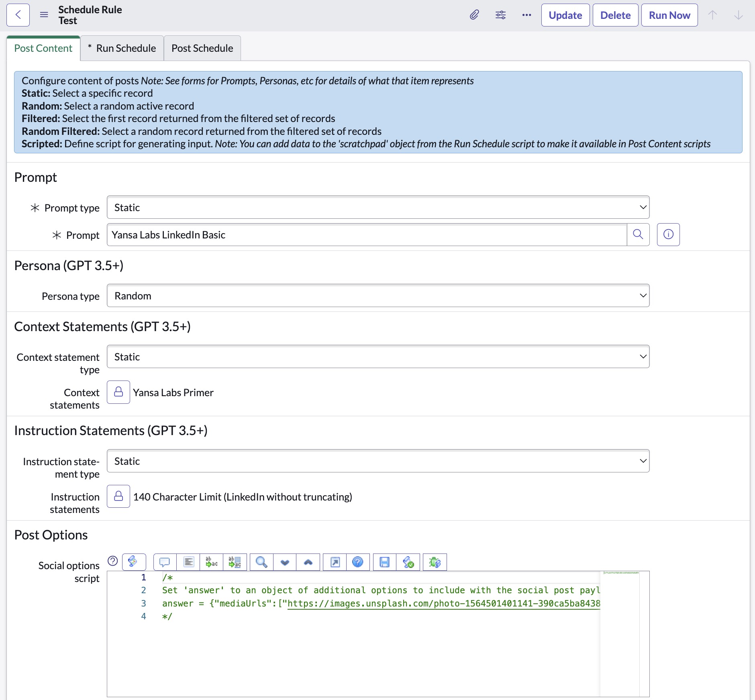Viewport: 755px width, 700px height.
Task: Unlock the Context statements field
Action: coord(118,392)
